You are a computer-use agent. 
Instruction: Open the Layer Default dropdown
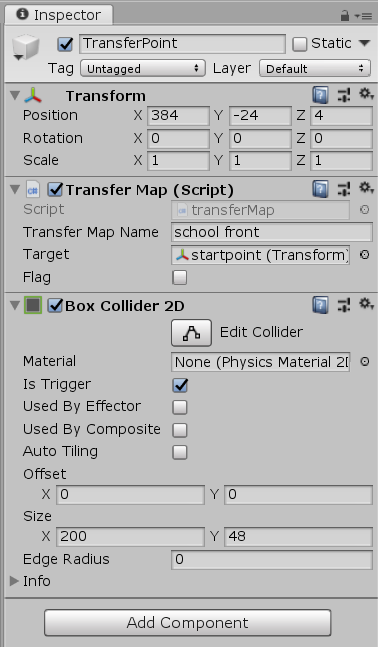coord(315,68)
